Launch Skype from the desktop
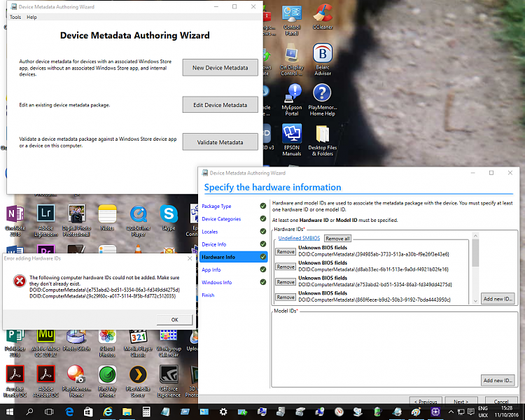The width and height of the screenshot is (525, 420). [169, 218]
